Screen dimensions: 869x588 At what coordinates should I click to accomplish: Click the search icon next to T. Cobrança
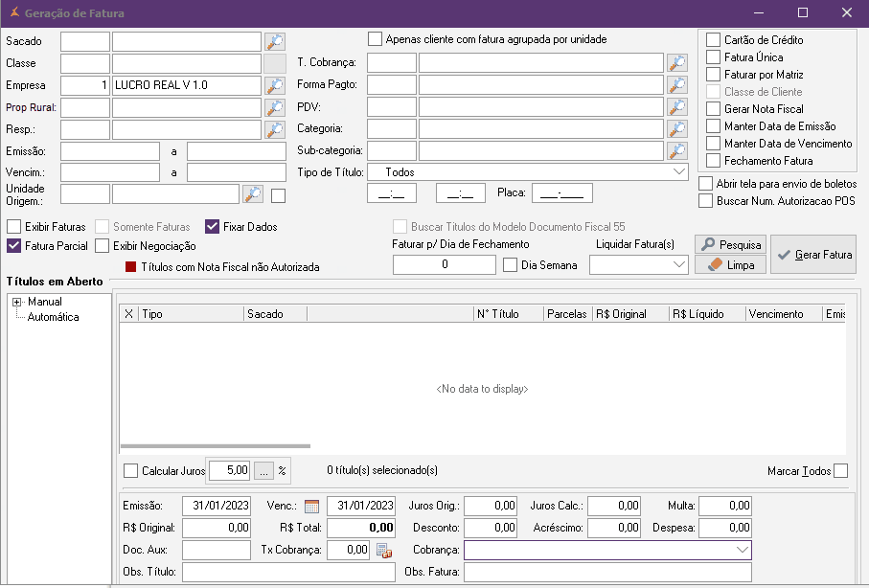(677, 63)
